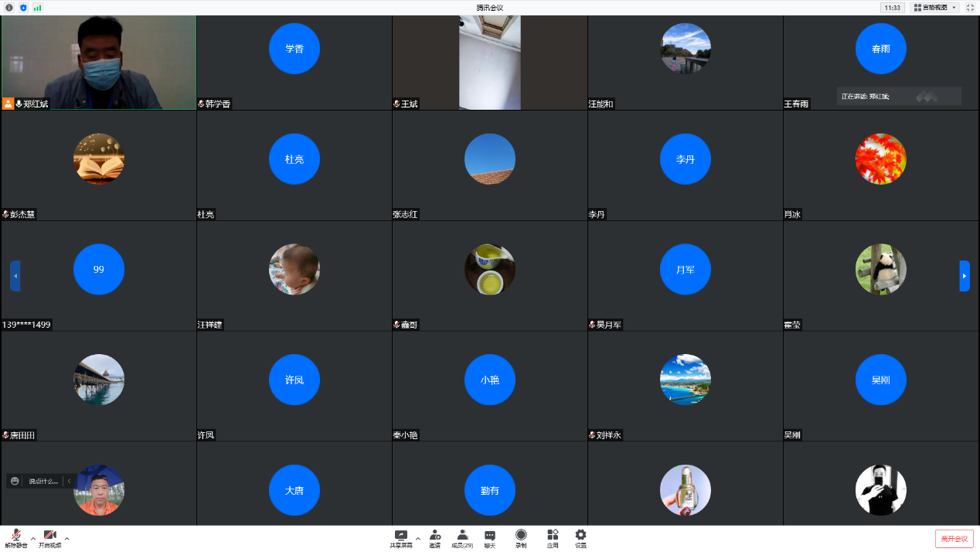Viewport: 980px width, 552px height.
Task: Go to previous page of participants
Action: [15, 276]
